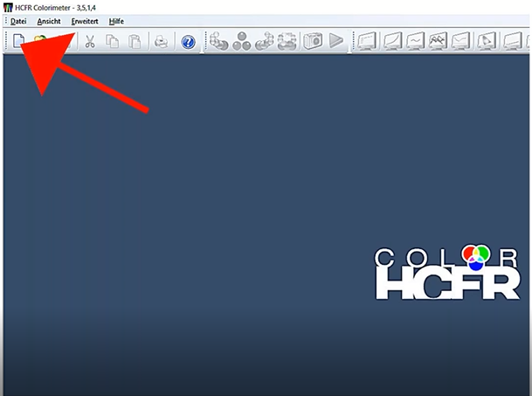This screenshot has width=532, height=396.
Task: Open help via blue question mark icon
Action: (188, 42)
